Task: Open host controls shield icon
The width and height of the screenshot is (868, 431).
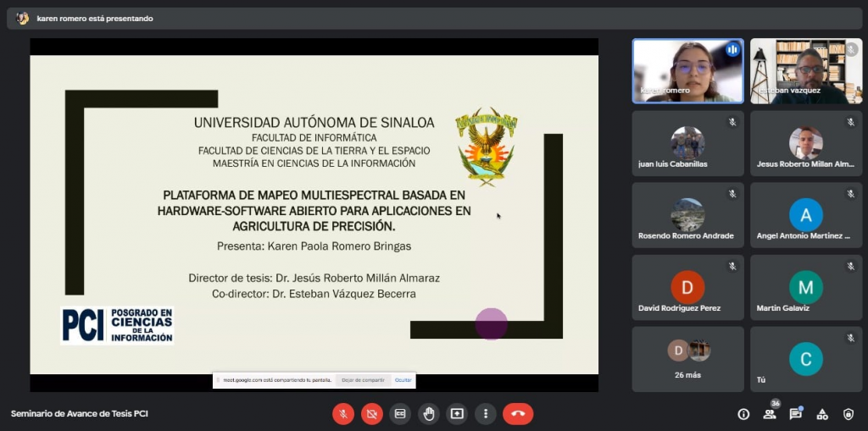Action: 848,414
